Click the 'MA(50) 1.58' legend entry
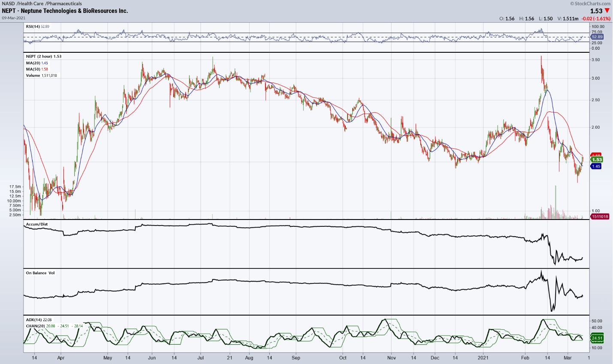Screen dimensions: 613x364 37,69
